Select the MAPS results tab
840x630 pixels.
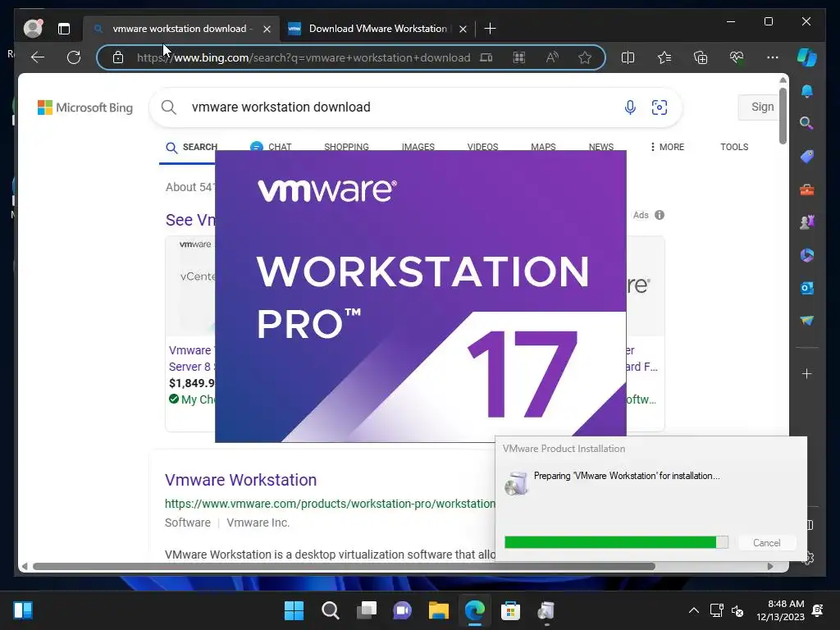pos(543,147)
